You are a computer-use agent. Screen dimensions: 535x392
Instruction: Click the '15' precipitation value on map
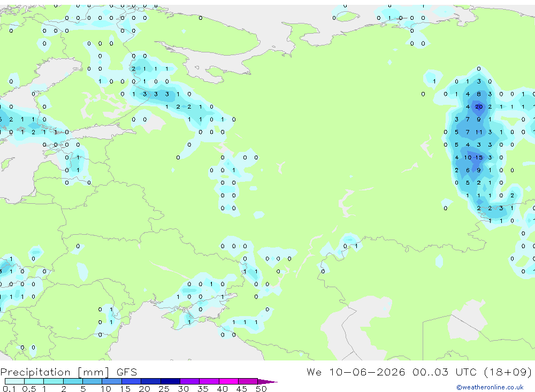pos(479,157)
